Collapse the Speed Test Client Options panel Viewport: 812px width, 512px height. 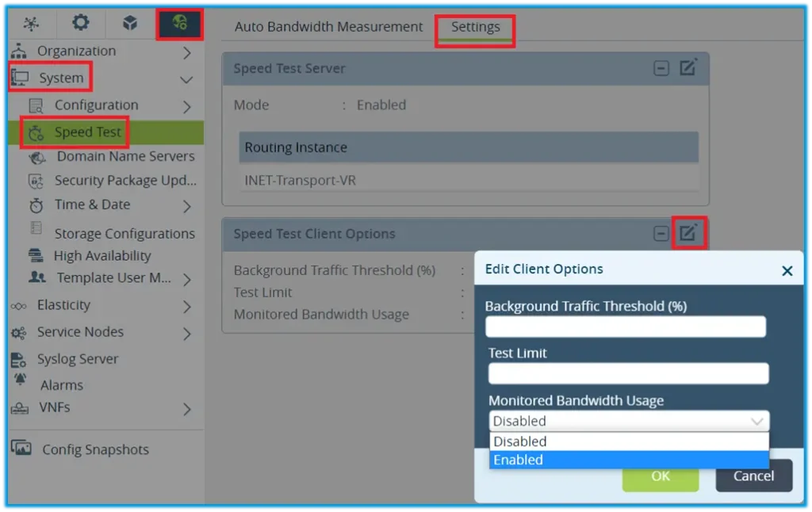tap(661, 234)
